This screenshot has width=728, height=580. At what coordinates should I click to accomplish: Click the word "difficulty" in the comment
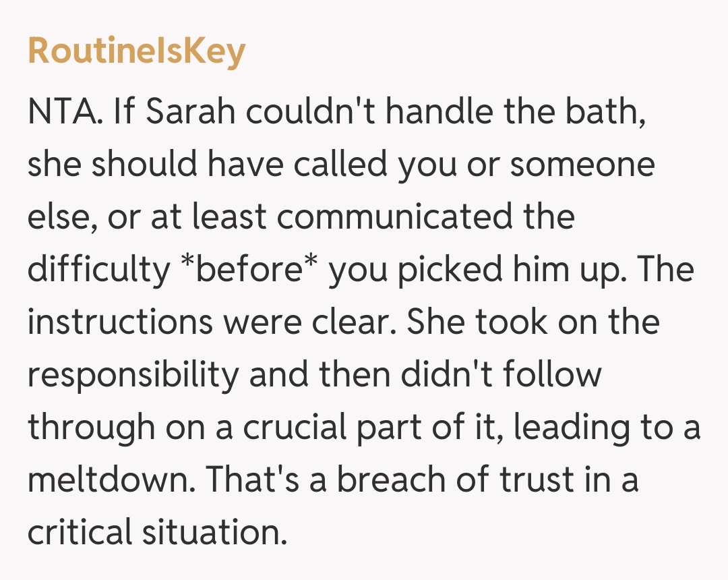coord(100,270)
